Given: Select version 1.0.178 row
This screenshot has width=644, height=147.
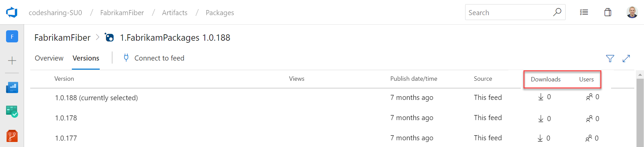Looking at the screenshot, I should [66, 118].
